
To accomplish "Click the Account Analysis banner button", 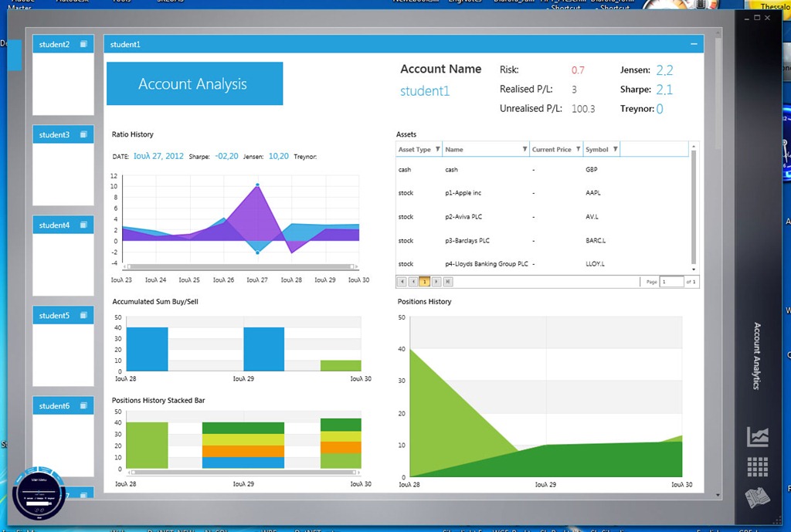I will click(195, 83).
